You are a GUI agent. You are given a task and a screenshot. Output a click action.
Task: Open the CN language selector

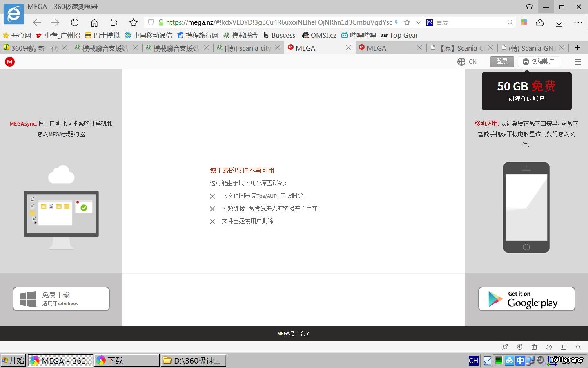(x=467, y=62)
